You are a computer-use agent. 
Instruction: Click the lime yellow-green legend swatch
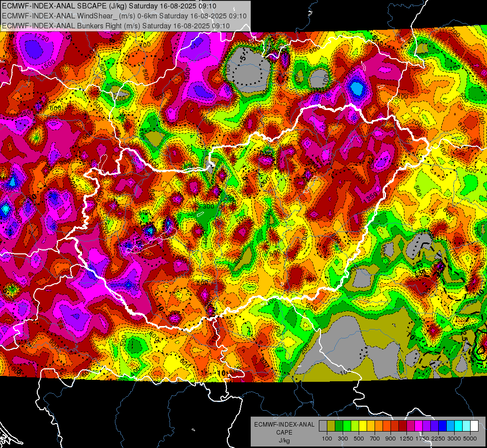point(355,426)
